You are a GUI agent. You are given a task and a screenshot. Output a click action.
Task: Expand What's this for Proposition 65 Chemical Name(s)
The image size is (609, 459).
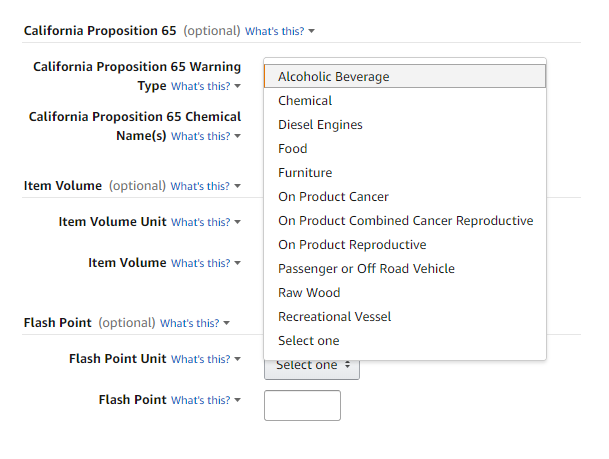pyautogui.click(x=206, y=136)
